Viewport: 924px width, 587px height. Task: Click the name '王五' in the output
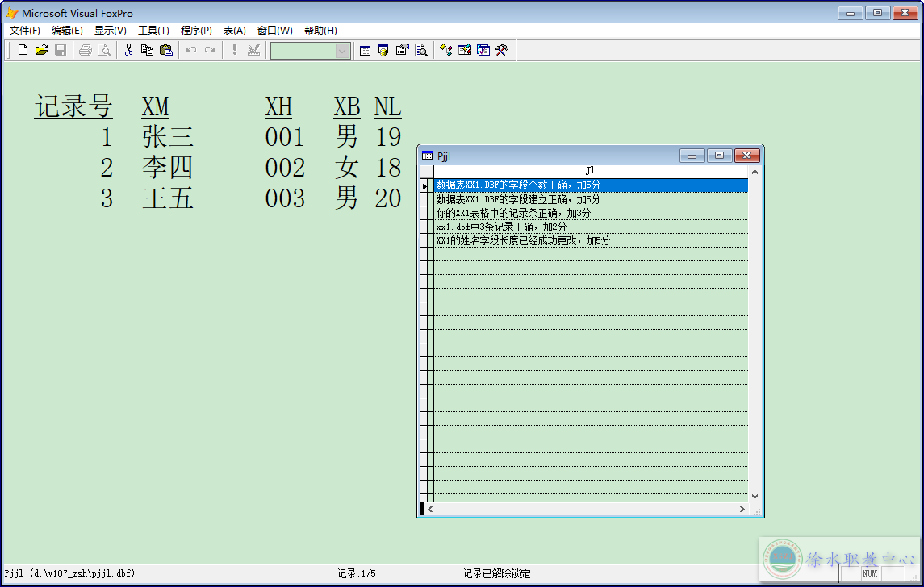tap(168, 198)
